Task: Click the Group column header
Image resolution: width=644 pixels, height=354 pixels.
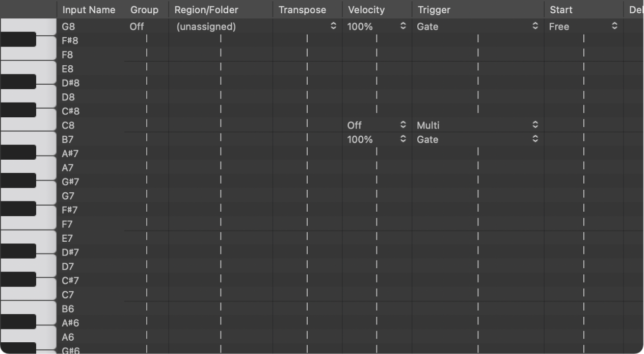Action: (x=144, y=10)
